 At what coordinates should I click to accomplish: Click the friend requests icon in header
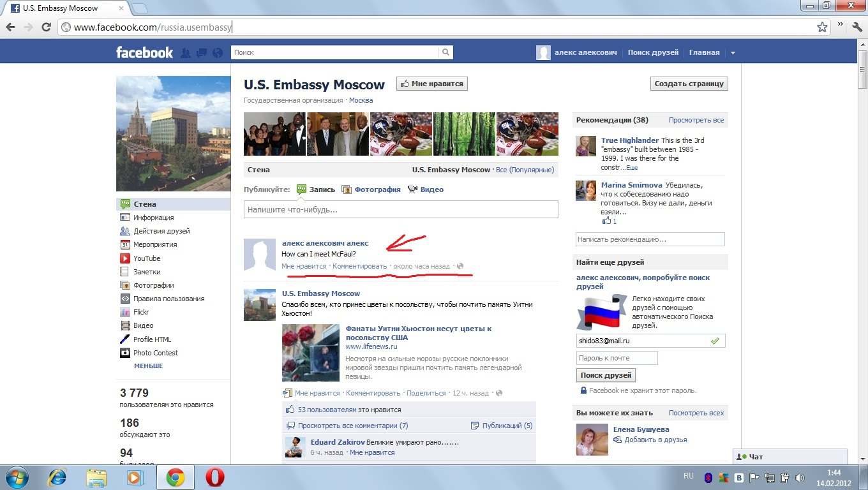coord(186,53)
